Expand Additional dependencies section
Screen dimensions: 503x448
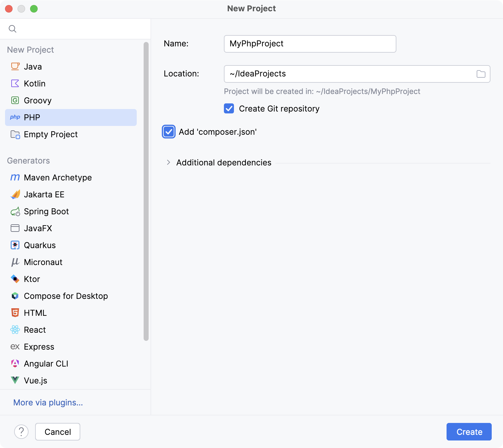pos(168,162)
